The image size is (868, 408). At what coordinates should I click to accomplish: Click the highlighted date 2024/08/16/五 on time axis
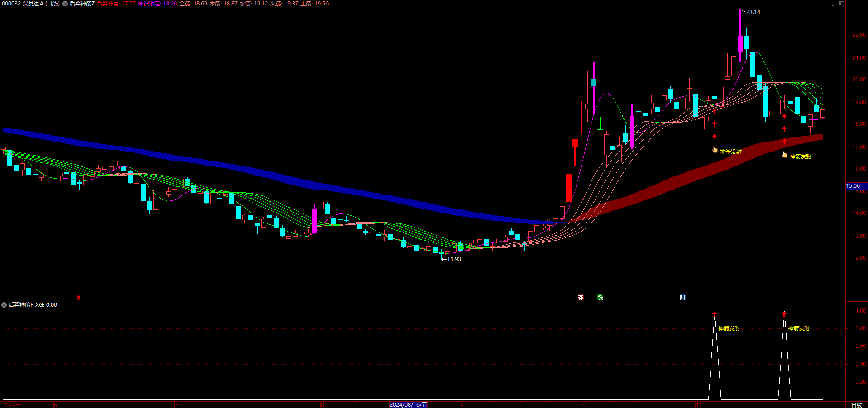pos(408,405)
